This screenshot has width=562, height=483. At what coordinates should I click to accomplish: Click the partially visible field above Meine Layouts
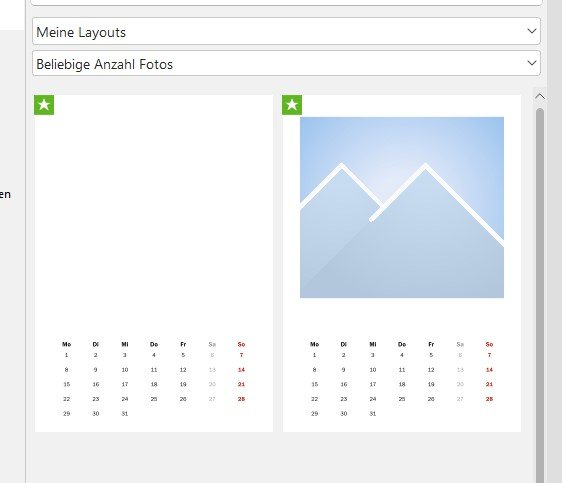click(x=286, y=3)
